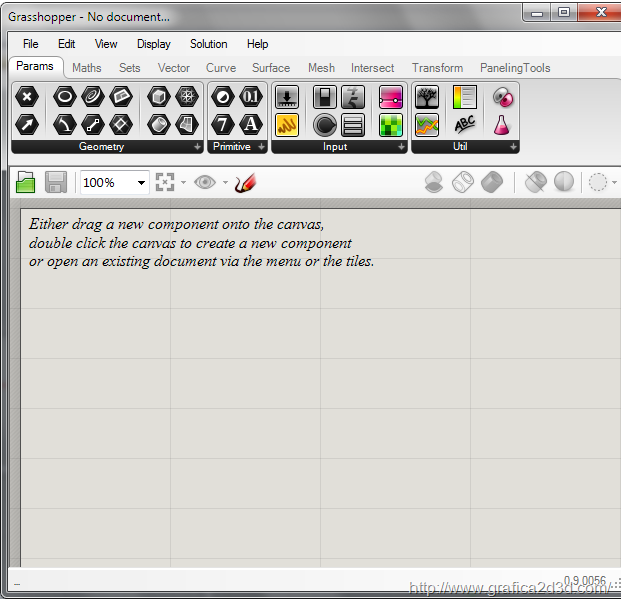Open the Solution menu
The image size is (621, 599).
point(208,44)
